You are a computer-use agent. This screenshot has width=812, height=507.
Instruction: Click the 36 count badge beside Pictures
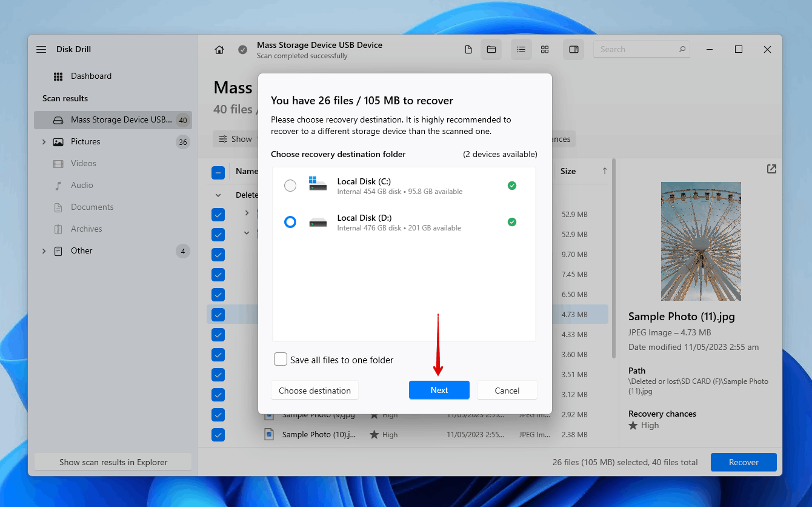[183, 142]
